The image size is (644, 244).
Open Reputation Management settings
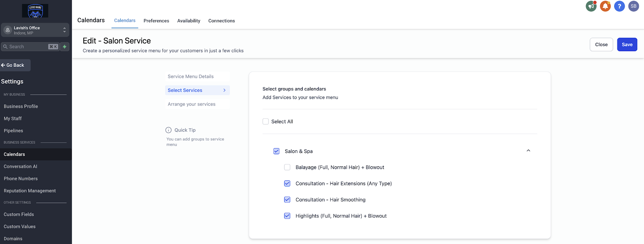click(30, 191)
